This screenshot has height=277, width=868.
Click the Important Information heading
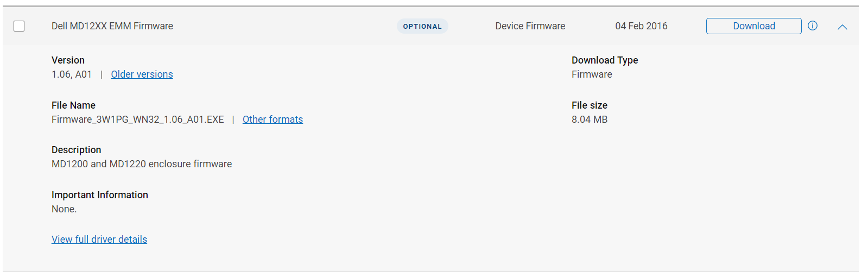pos(100,195)
